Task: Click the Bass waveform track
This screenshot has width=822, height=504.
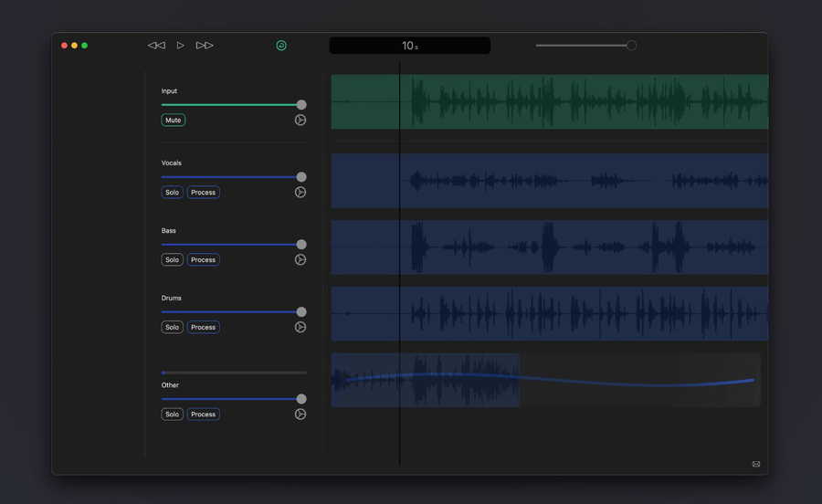Action: pyautogui.click(x=550, y=247)
